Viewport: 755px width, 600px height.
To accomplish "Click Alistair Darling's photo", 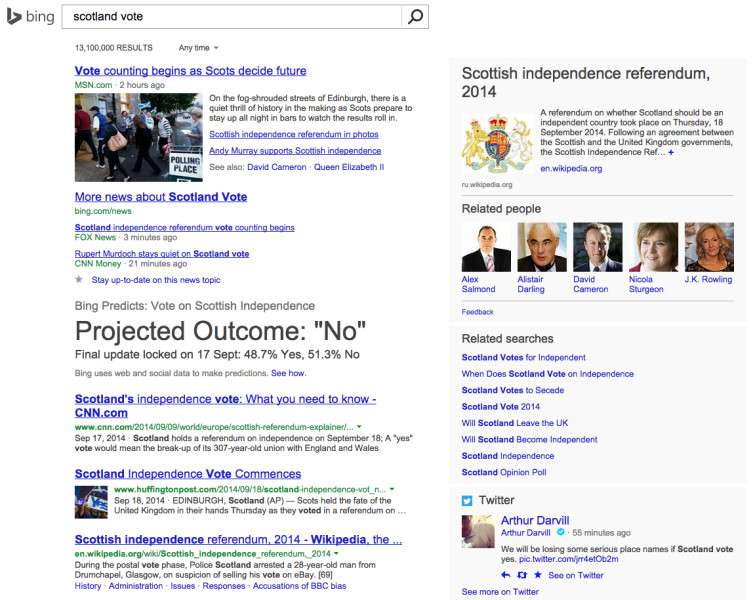I will 542,247.
